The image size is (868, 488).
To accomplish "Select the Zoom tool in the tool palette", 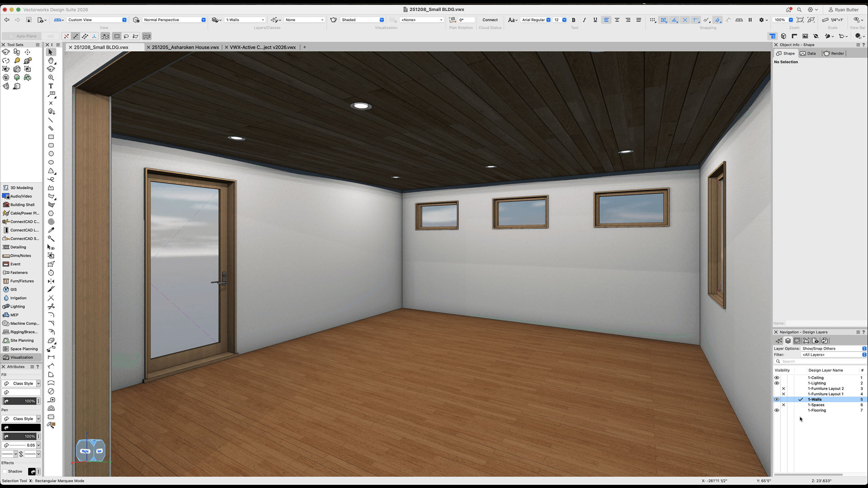I will coord(50,77).
